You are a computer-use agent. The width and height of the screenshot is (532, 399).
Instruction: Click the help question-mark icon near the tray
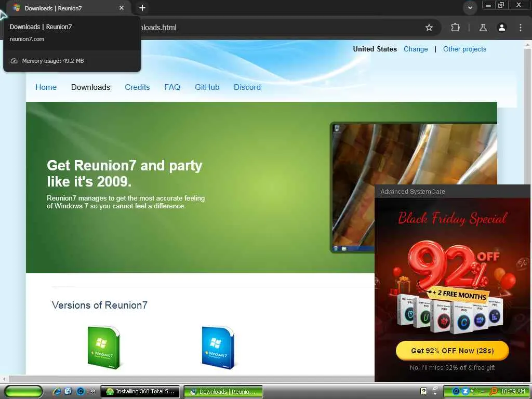(423, 392)
